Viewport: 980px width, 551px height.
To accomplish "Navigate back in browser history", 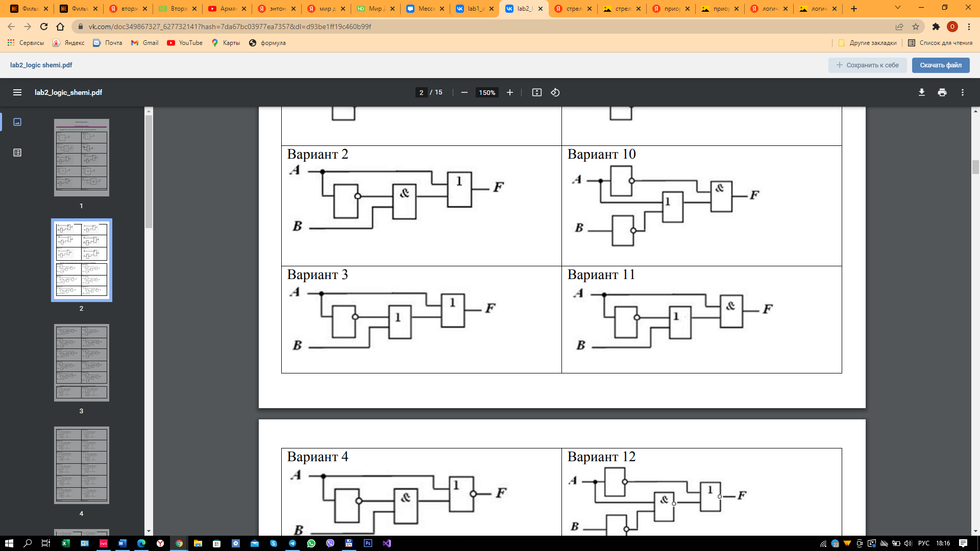I will click(11, 27).
